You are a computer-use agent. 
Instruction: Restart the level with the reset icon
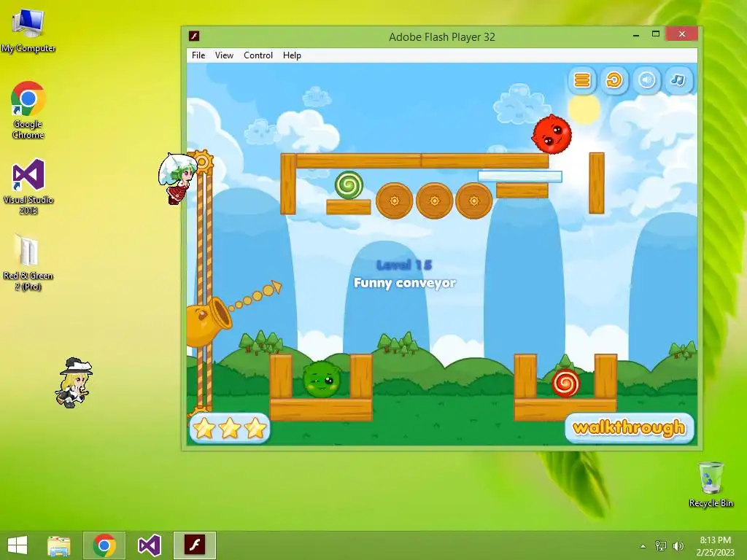coord(614,80)
